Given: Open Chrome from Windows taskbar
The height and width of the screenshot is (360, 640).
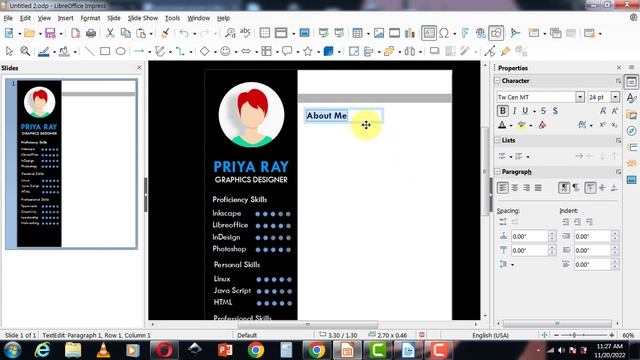Looking at the screenshot, I should [256, 350].
